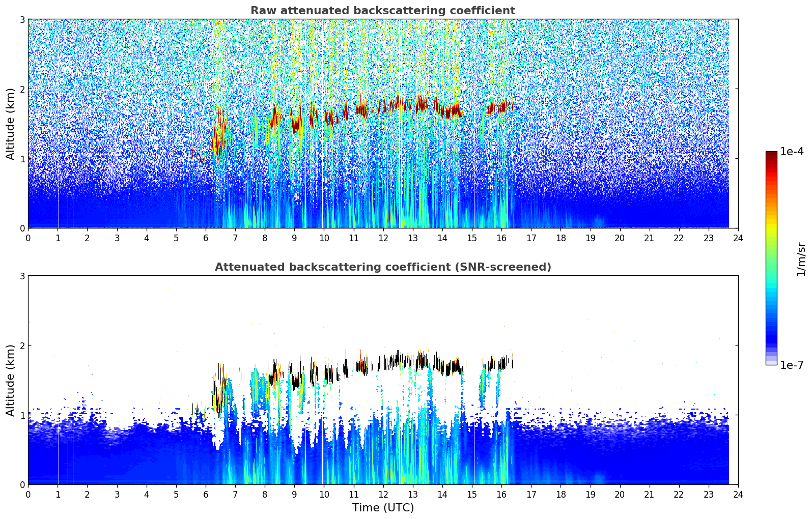Screen dimensions: 812x519
Task: Select hour 24 tick on bottom time axis
Action: [738, 495]
